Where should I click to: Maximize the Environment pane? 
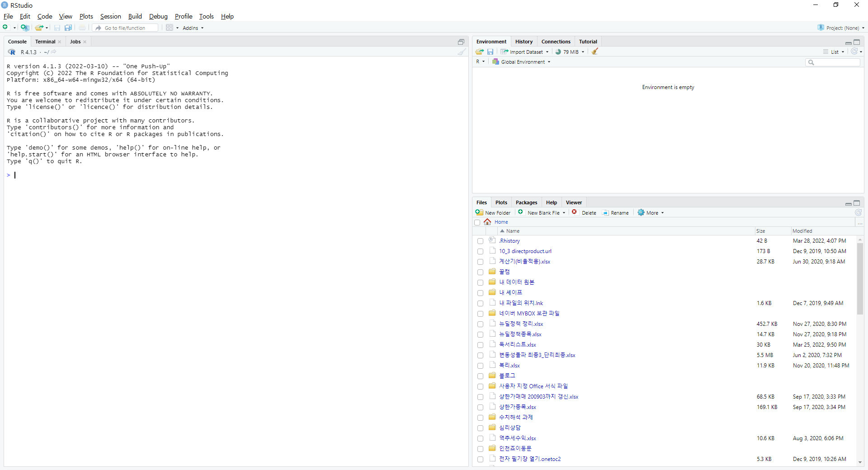(x=857, y=42)
